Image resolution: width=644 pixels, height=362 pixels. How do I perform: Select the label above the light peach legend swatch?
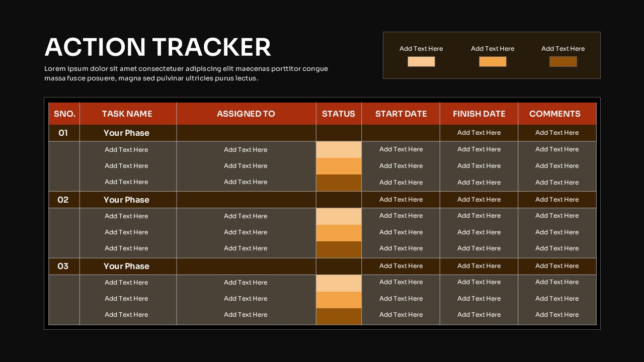[421, 49]
